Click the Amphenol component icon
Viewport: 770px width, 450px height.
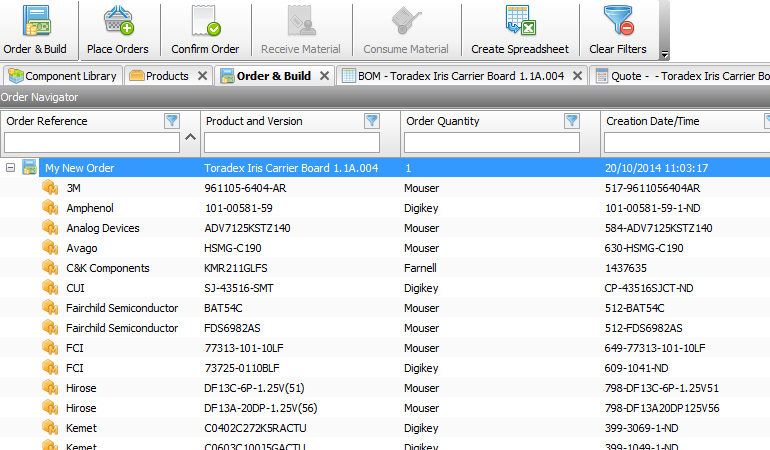50,208
